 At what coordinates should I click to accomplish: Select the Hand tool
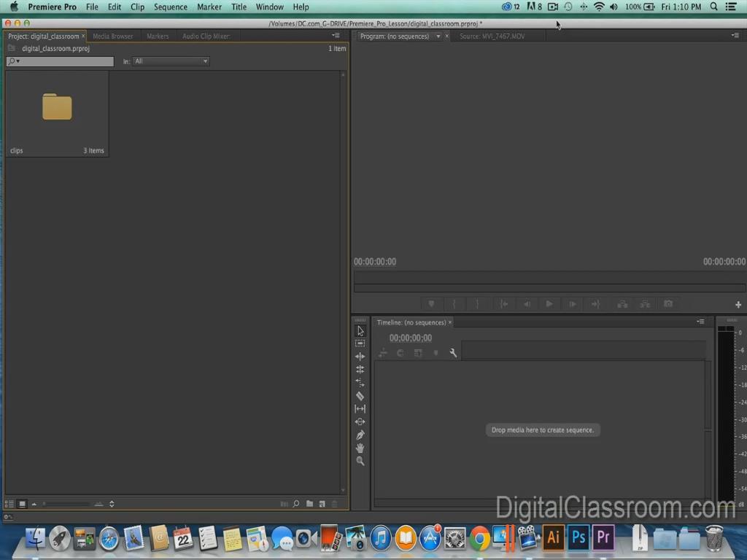[x=360, y=448]
